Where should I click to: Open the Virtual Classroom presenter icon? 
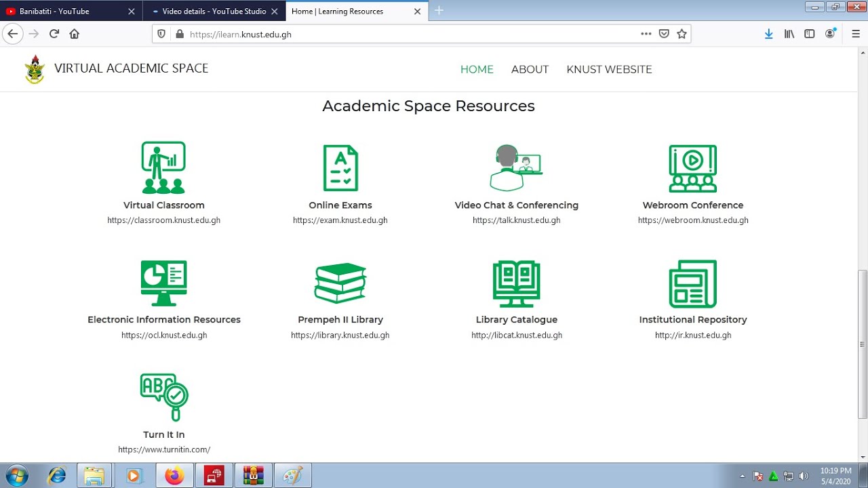tap(163, 167)
